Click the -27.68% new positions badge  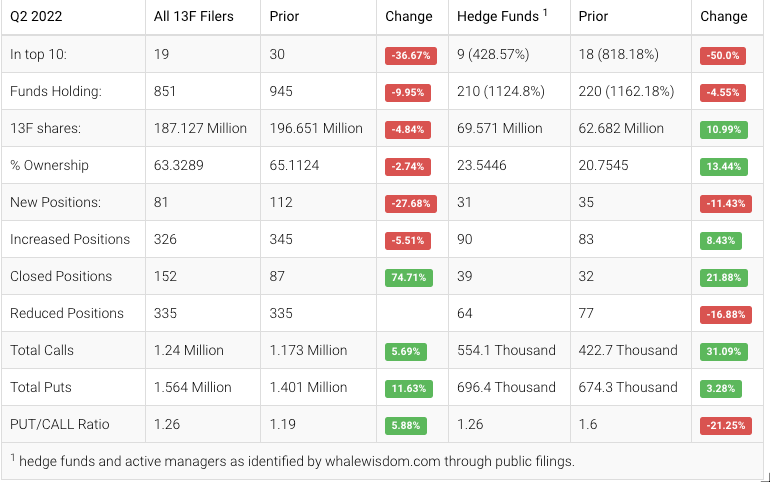(x=410, y=204)
